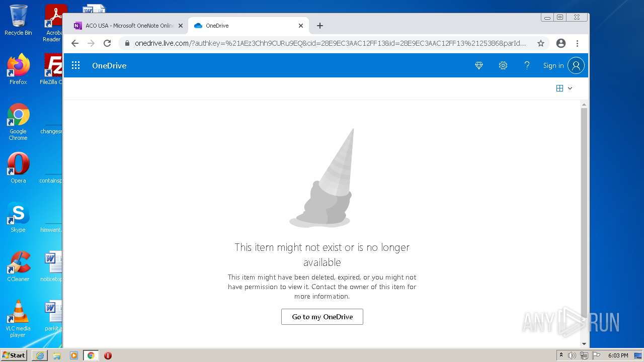Select the VLC media player shortcut
The width and height of the screenshot is (644, 362).
18,319
